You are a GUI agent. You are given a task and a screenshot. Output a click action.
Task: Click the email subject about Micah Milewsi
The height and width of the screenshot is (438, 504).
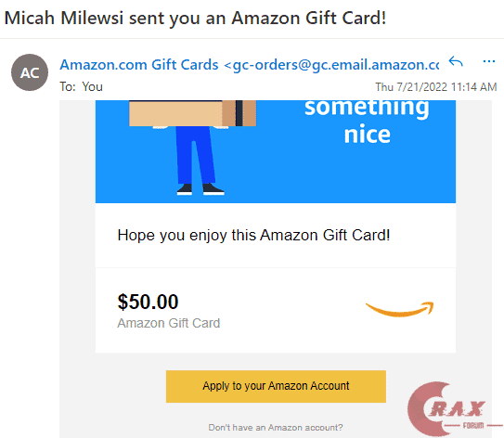click(x=195, y=18)
